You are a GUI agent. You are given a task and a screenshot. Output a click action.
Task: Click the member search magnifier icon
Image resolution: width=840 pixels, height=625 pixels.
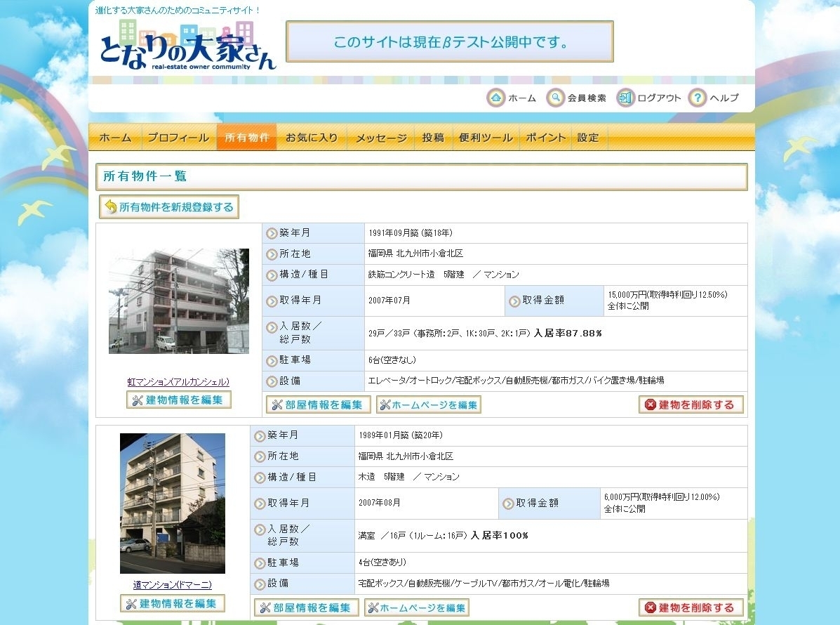click(x=556, y=98)
